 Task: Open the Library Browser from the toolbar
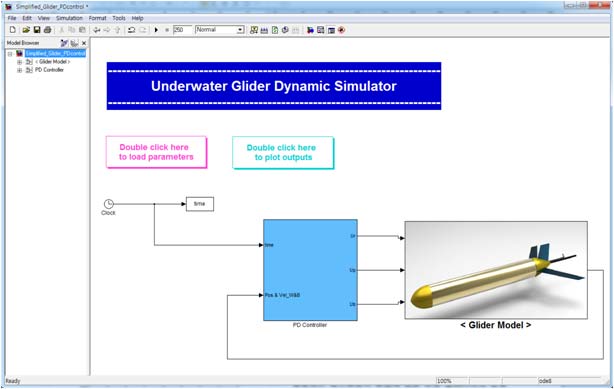pyautogui.click(x=310, y=30)
